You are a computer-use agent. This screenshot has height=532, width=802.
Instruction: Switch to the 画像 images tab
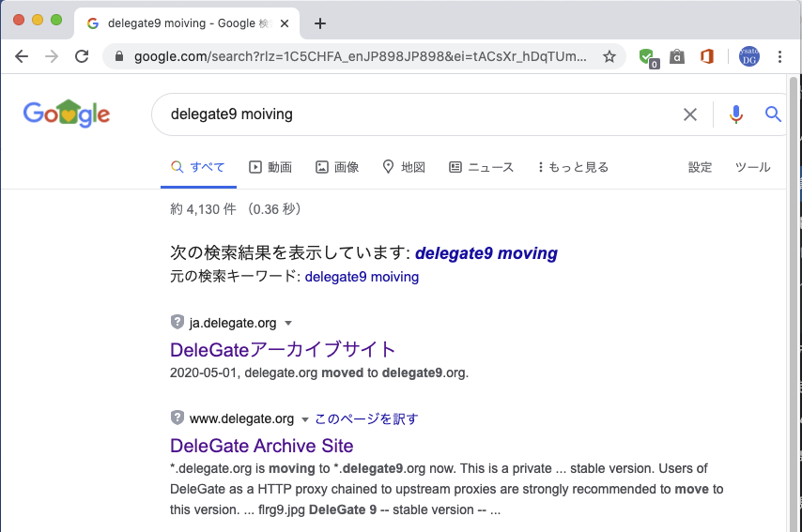click(337, 167)
